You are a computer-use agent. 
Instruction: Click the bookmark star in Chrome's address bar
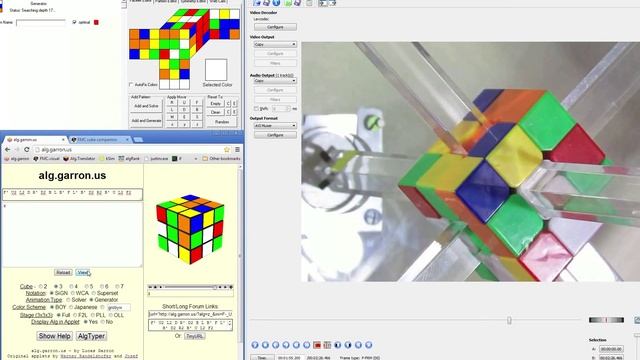coord(227,149)
